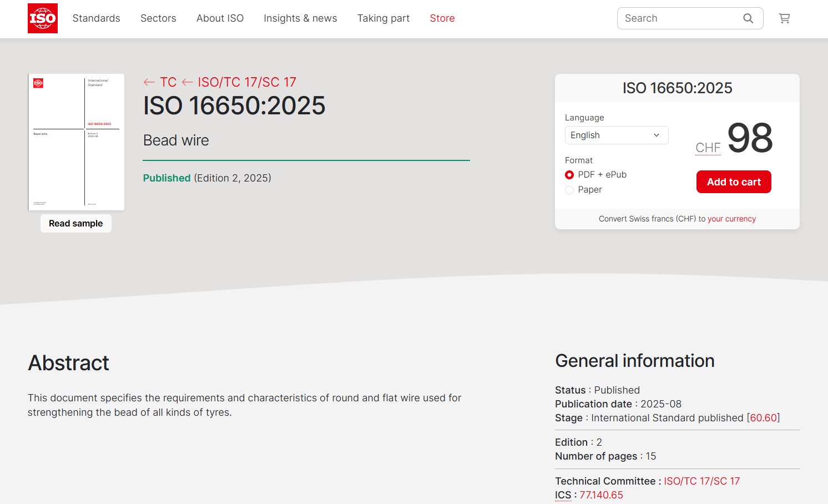Open the About ISO menu
Screen dimensions: 828x504
220,18
